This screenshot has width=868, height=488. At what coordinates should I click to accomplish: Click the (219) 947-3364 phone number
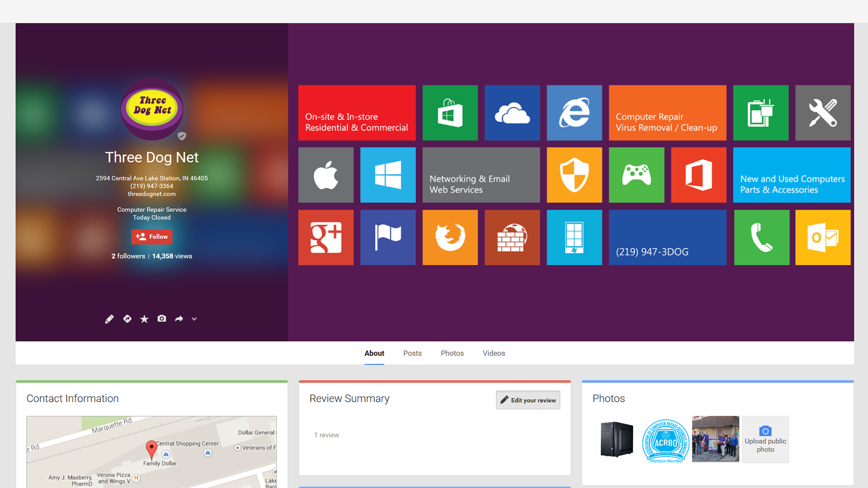(x=152, y=186)
